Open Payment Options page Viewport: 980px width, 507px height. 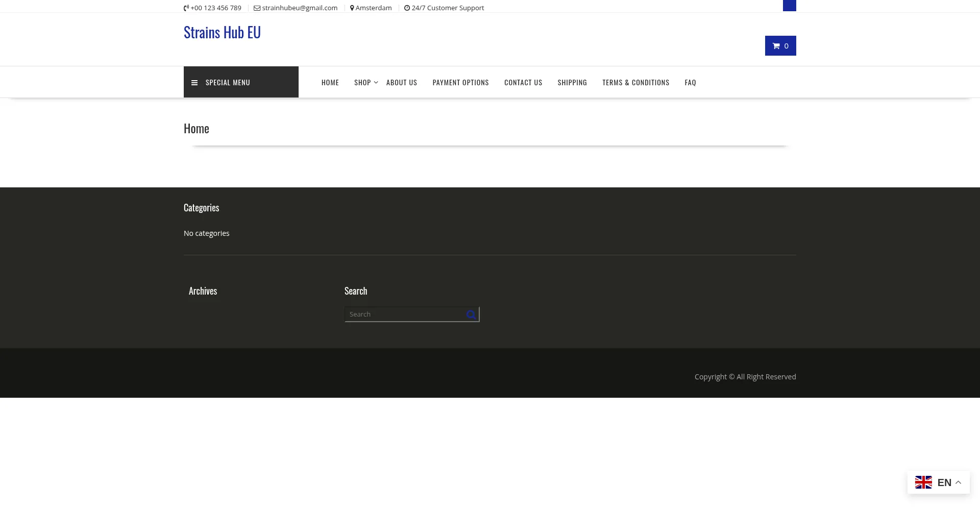(461, 83)
